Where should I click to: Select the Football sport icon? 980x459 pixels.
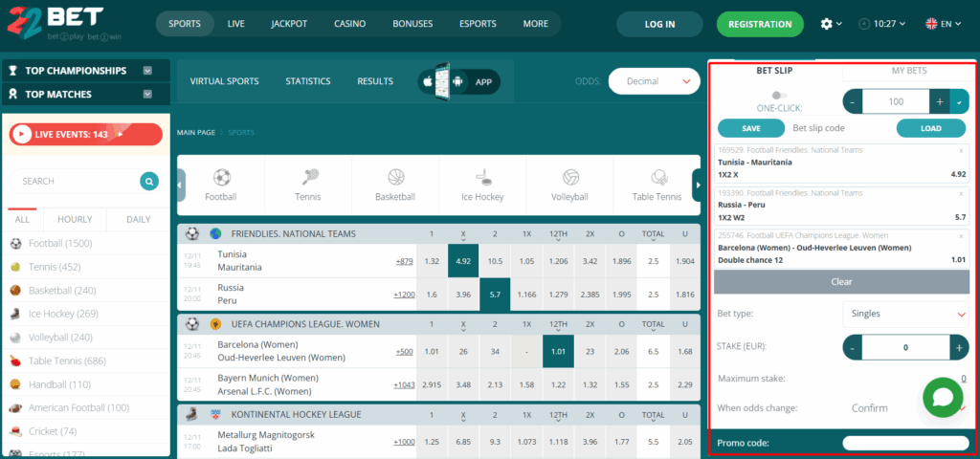221,177
